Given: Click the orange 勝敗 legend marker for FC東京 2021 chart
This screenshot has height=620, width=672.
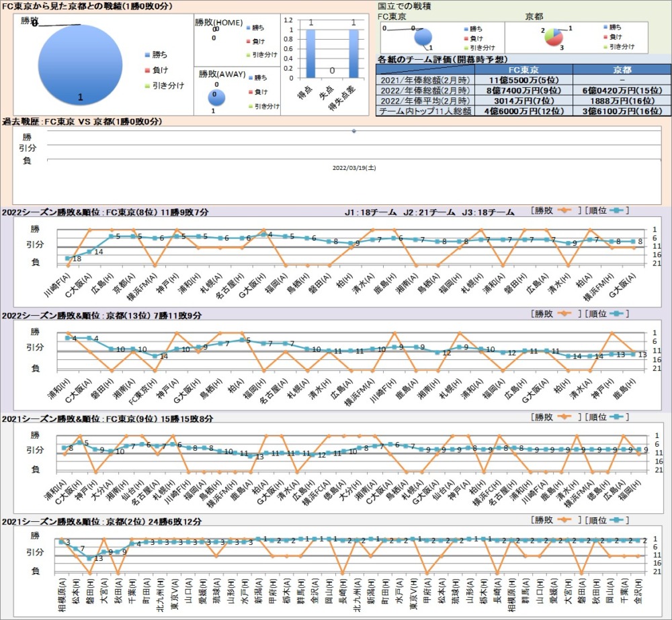Looking at the screenshot, I should point(564,417).
